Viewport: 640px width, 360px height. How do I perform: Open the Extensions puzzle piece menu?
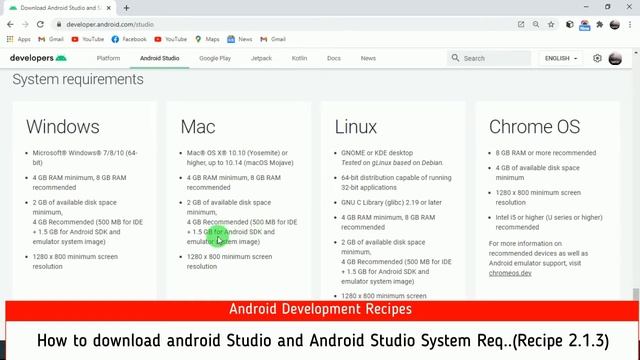click(600, 24)
